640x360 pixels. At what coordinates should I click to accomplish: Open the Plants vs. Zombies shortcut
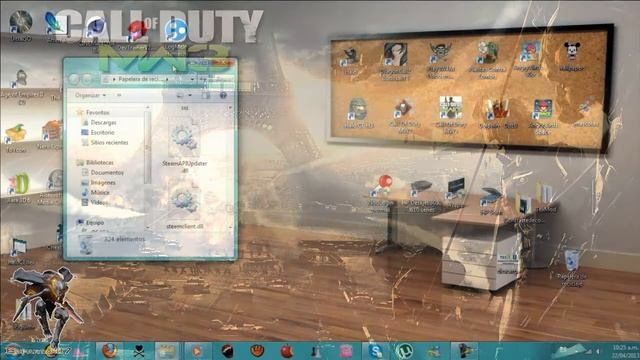[487, 60]
